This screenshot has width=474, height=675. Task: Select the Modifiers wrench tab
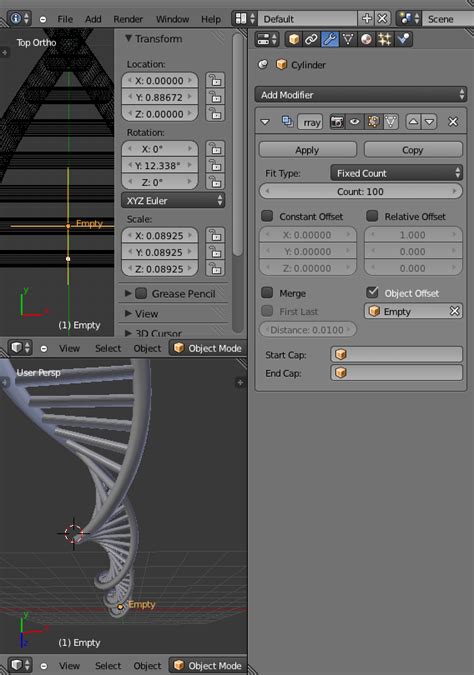[x=330, y=39]
